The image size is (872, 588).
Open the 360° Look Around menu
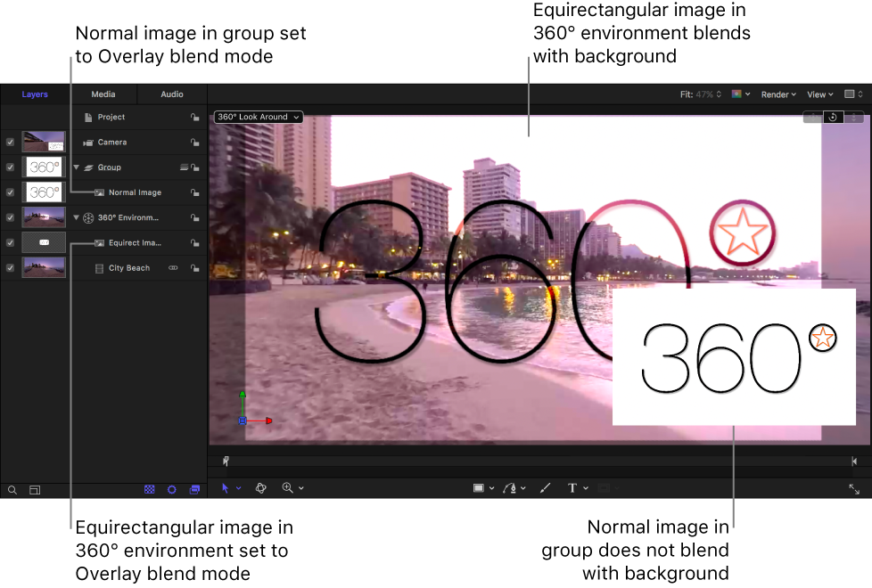tap(258, 117)
